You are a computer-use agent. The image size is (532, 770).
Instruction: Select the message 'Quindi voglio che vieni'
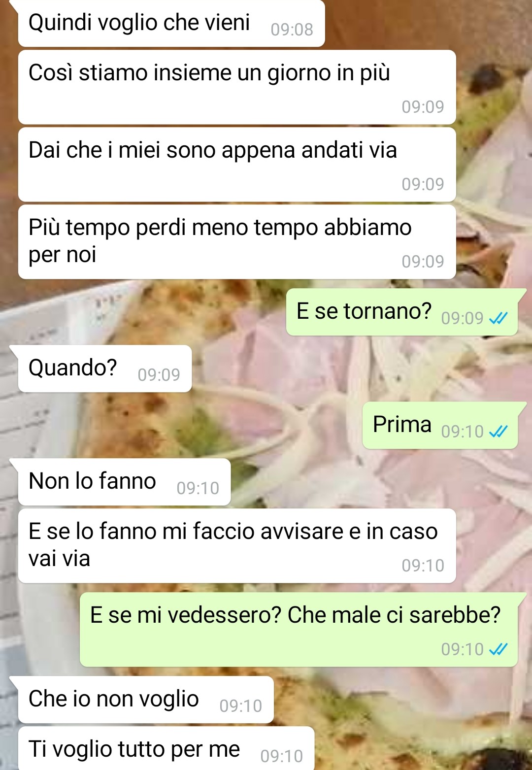171,23
